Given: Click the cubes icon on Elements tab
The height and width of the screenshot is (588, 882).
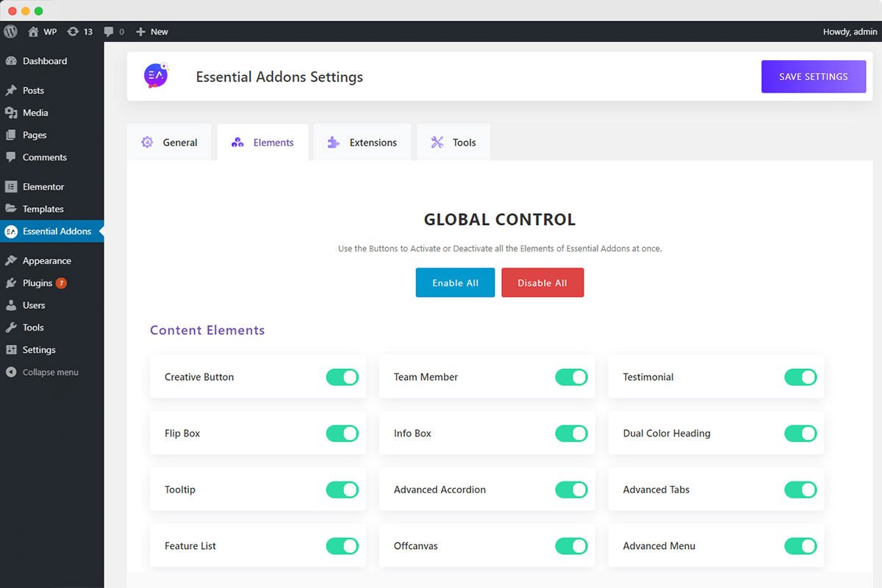Looking at the screenshot, I should pos(237,143).
